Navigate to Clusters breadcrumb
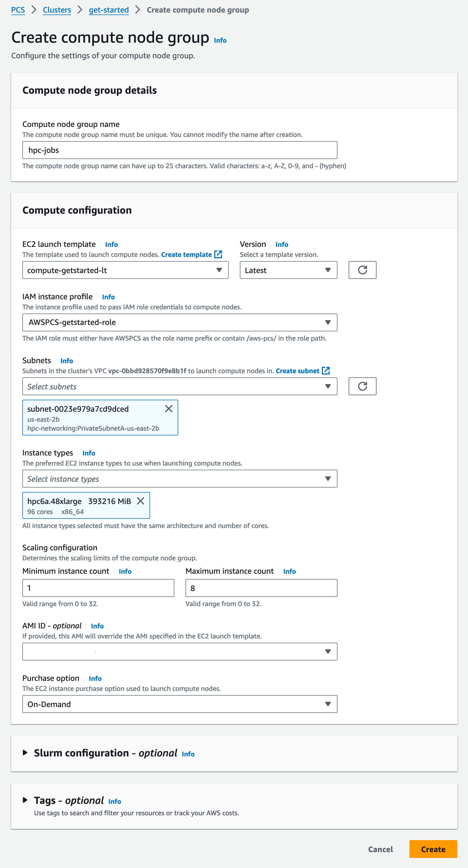This screenshot has width=468, height=868. pyautogui.click(x=57, y=10)
